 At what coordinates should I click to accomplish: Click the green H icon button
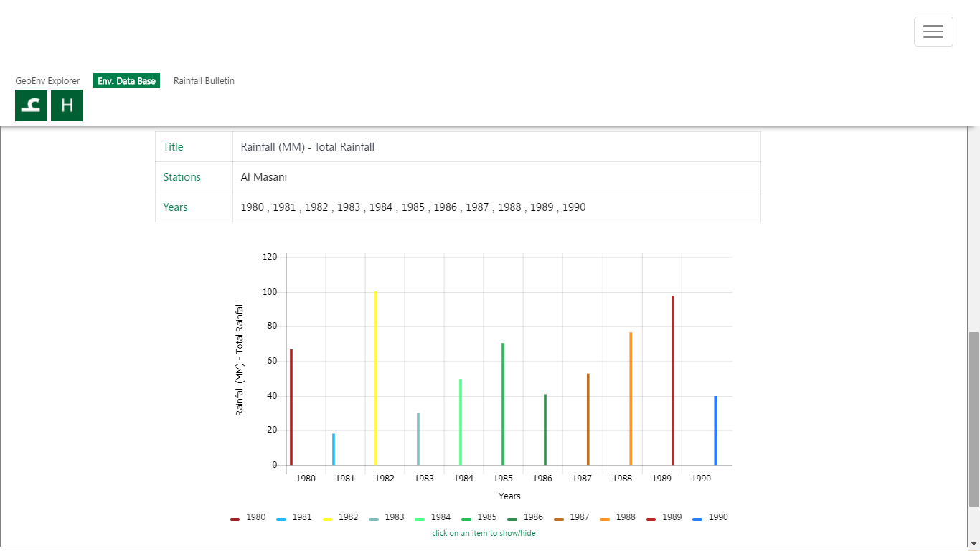(x=67, y=105)
